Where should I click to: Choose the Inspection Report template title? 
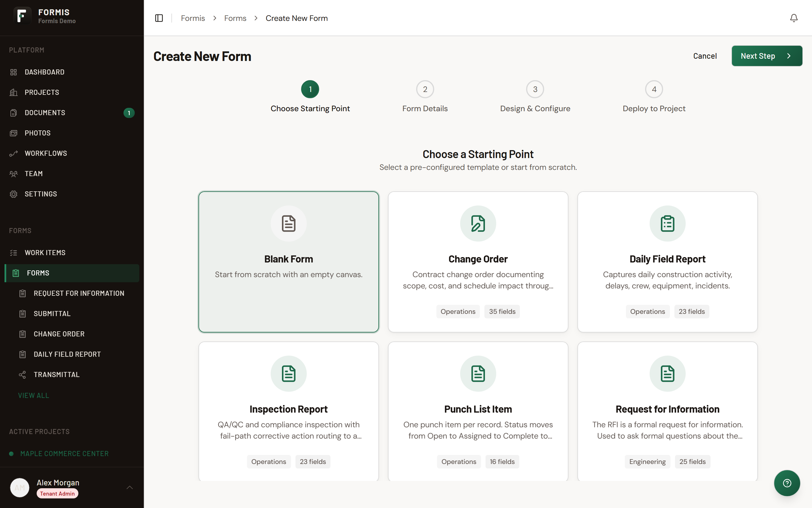click(288, 409)
